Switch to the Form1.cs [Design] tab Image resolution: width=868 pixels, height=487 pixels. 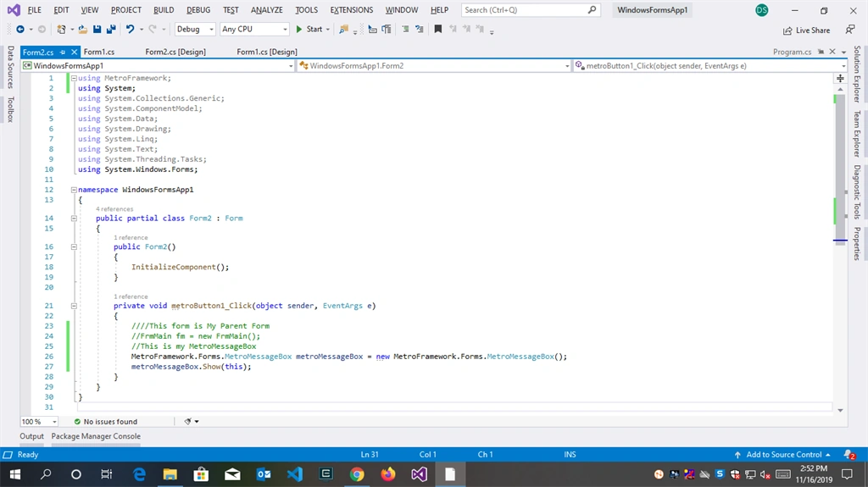tap(267, 52)
